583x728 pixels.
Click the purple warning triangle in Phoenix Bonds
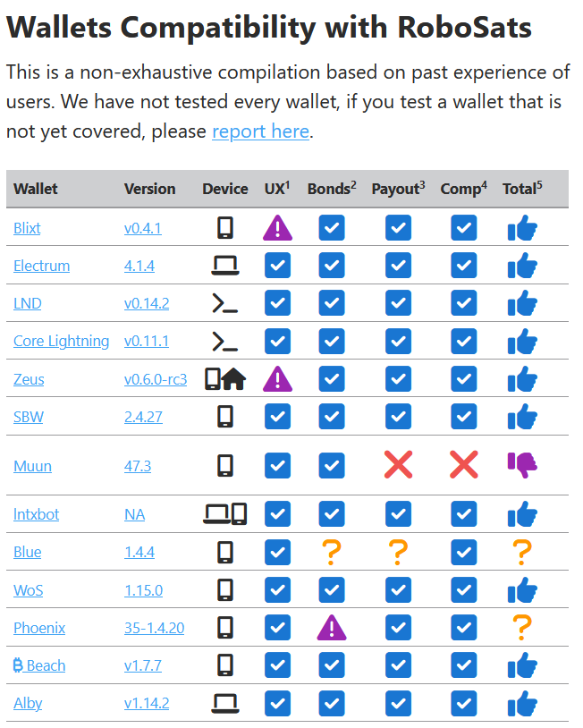tap(332, 628)
